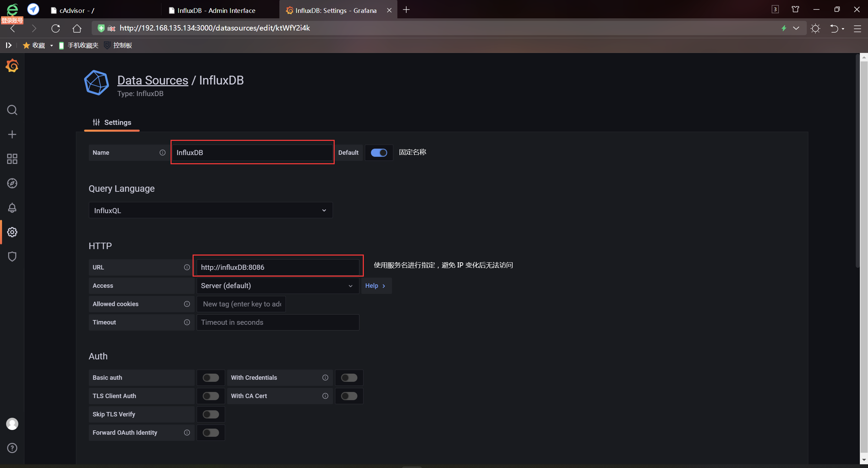Open the 控制板 bookmark
Viewport: 868px width, 468px height.
click(118, 45)
